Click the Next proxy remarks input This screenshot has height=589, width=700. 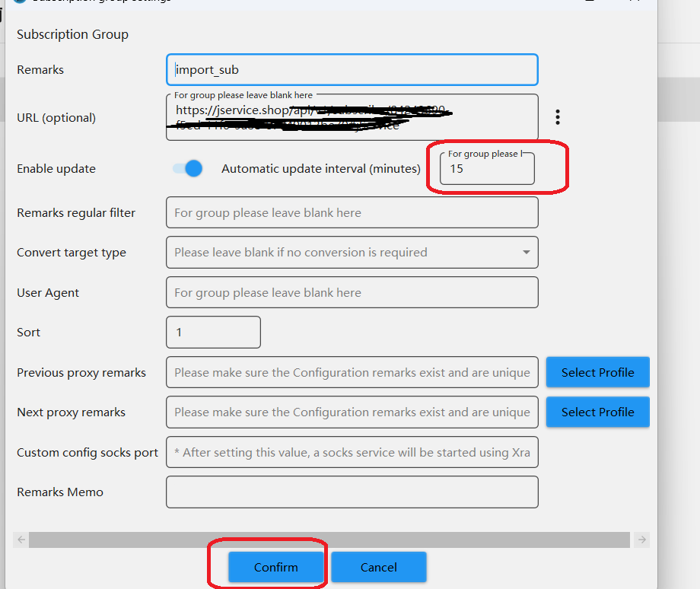click(352, 412)
